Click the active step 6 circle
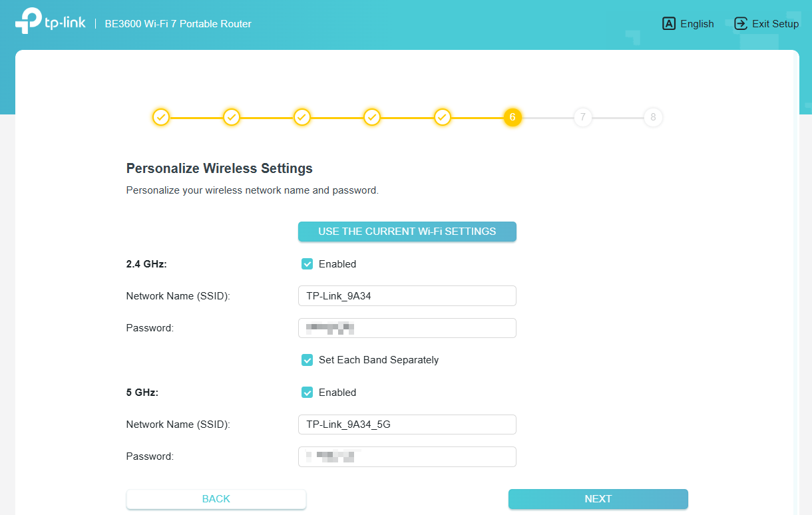Screen dimensions: 812x515 click(x=512, y=117)
